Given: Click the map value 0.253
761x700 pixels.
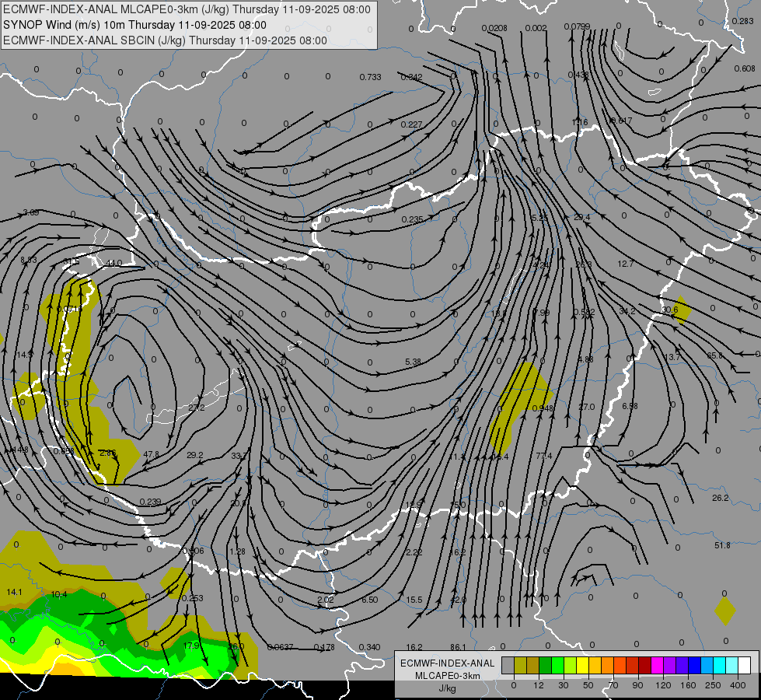Looking at the screenshot, I should [192, 598].
